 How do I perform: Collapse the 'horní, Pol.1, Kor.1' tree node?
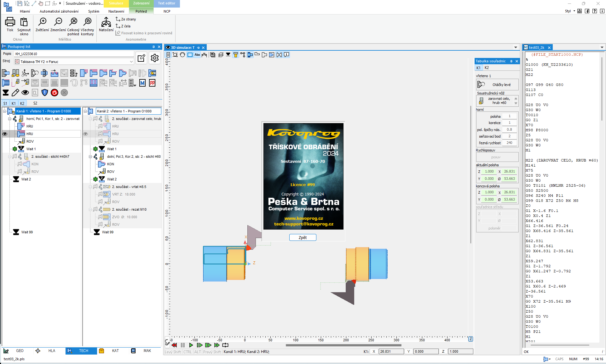tap(10, 119)
